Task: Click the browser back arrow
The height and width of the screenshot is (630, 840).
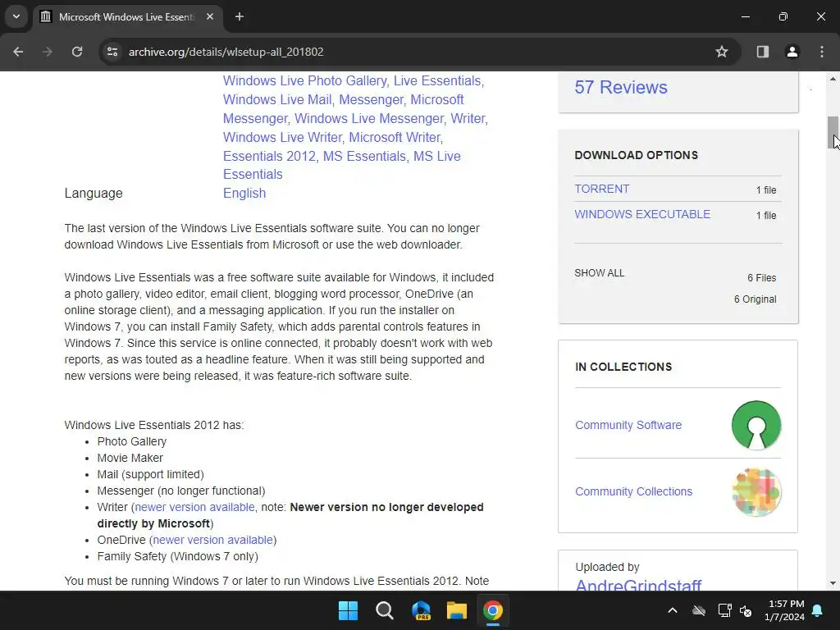Action: pyautogui.click(x=18, y=52)
